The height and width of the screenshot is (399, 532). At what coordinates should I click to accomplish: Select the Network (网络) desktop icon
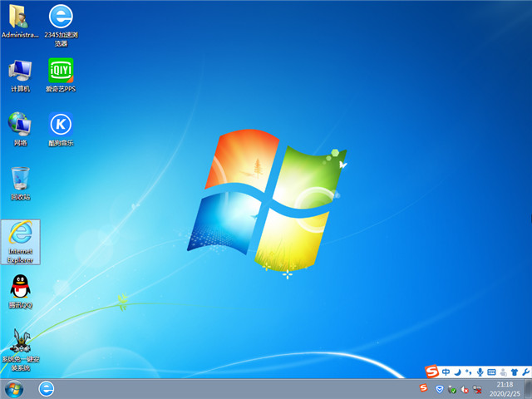coord(20,130)
